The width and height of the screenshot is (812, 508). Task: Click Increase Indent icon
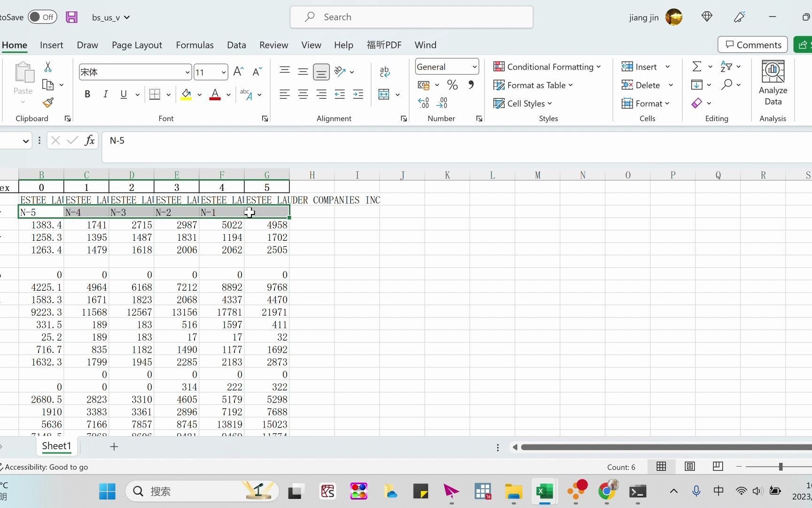click(358, 94)
